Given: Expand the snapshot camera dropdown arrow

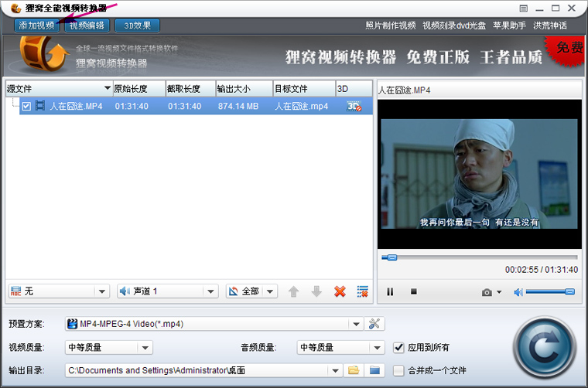Looking at the screenshot, I should 499,292.
